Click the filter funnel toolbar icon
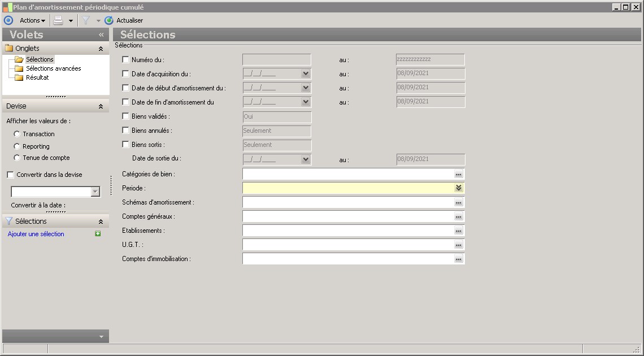The width and height of the screenshot is (644, 356). 86,20
